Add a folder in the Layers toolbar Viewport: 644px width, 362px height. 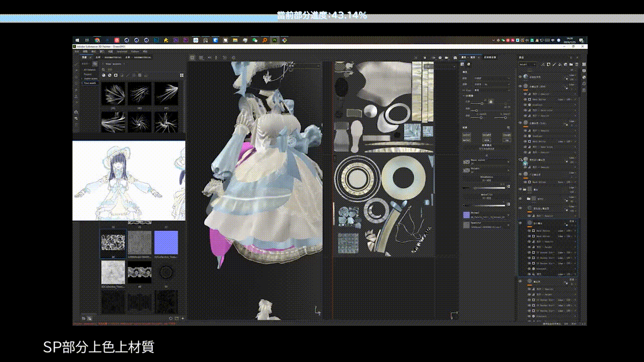point(571,64)
